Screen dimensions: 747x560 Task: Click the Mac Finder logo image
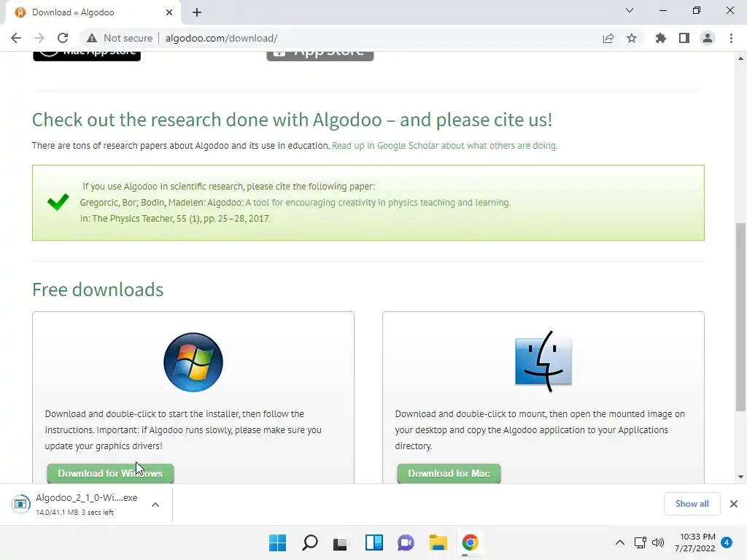click(543, 362)
